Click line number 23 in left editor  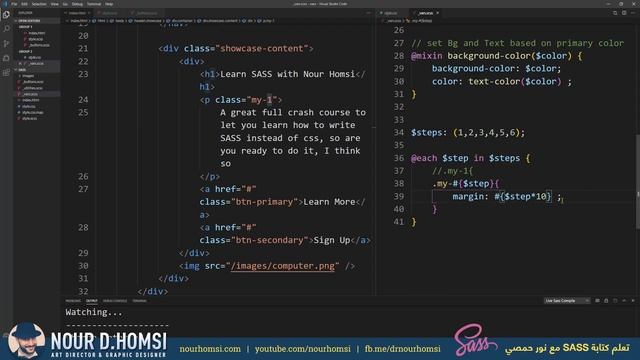point(83,74)
